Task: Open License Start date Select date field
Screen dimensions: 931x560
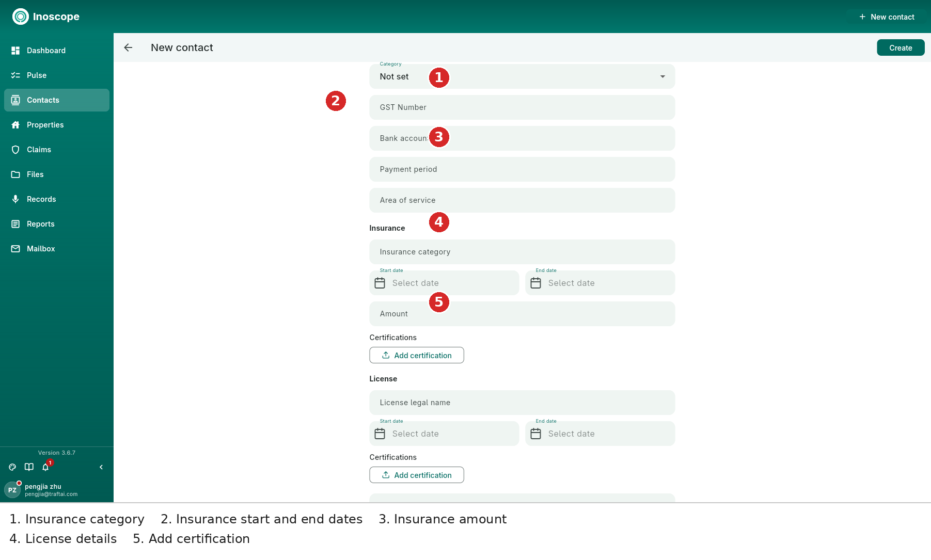Action: point(444,434)
